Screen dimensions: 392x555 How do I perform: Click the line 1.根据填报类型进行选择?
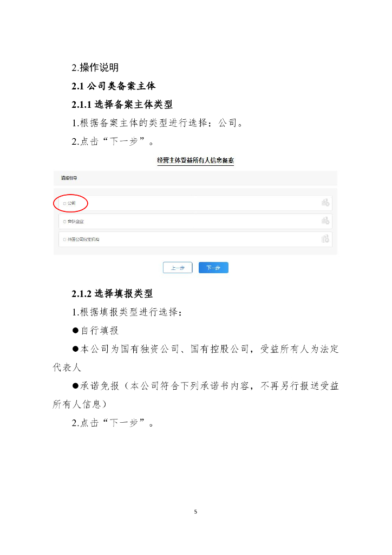tap(127, 312)
